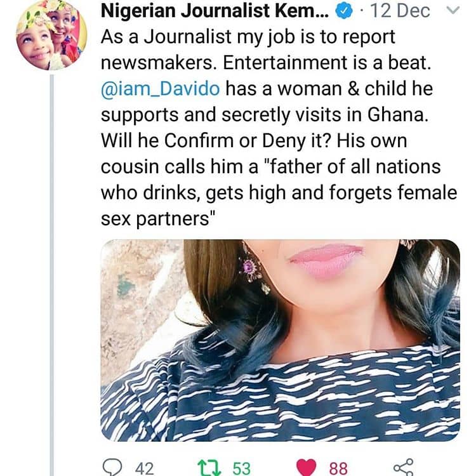Click the @iam_Davido mention link
The height and width of the screenshot is (476, 476).
[159, 89]
